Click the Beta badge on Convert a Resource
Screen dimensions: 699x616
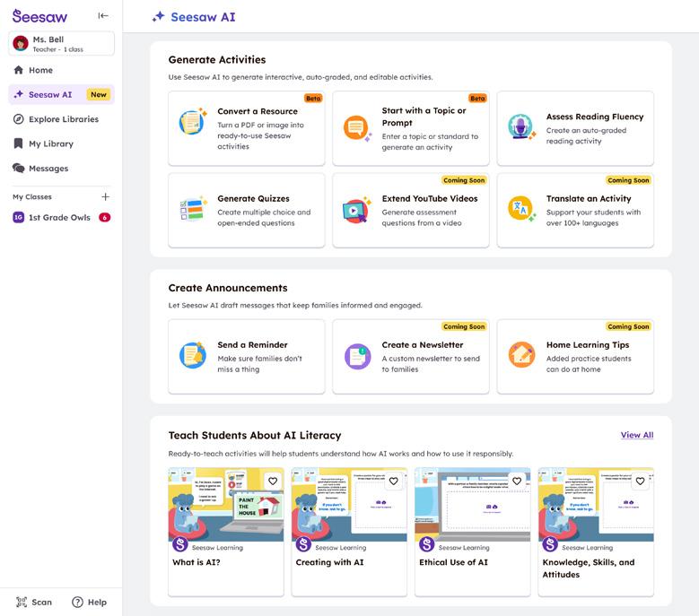(x=313, y=98)
